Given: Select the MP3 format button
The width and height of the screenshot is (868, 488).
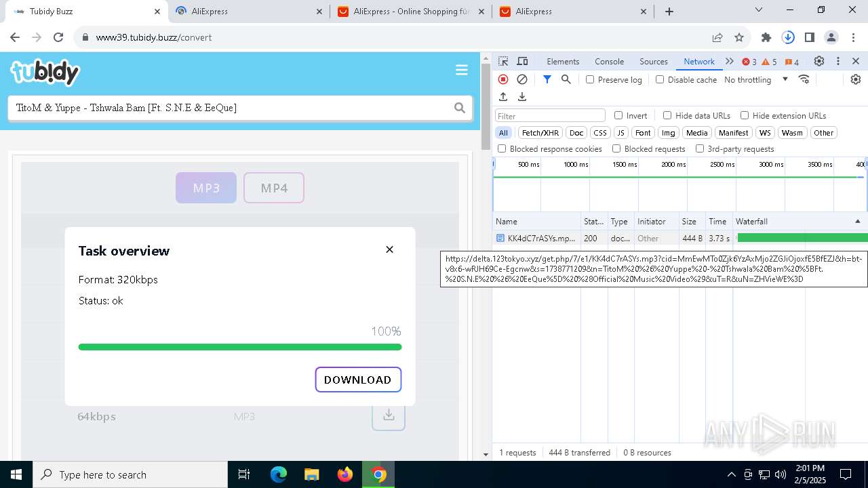Looking at the screenshot, I should tap(206, 188).
